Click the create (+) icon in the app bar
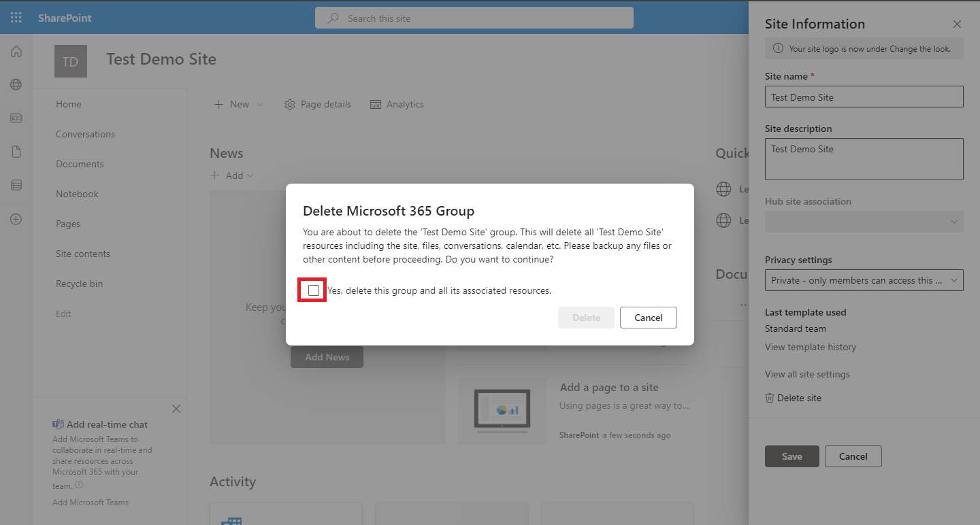 16,218
